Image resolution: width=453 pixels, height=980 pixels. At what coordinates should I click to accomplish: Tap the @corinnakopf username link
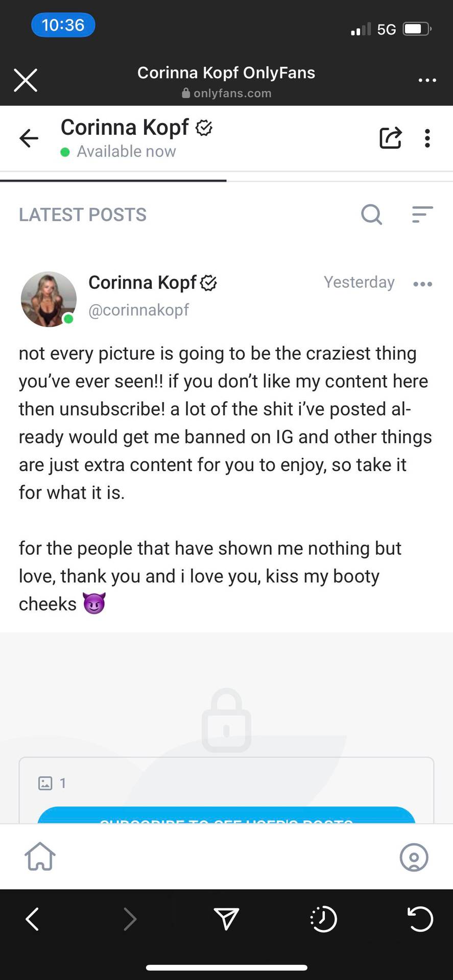click(x=139, y=310)
